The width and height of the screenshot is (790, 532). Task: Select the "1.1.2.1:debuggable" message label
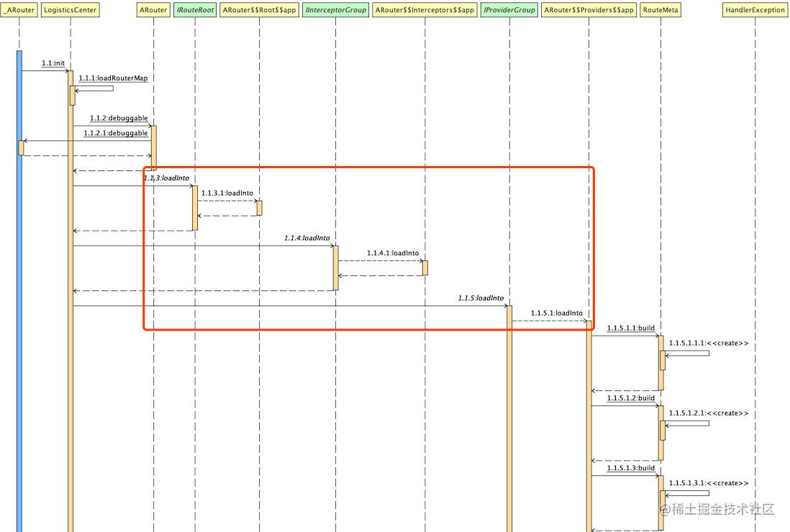click(x=116, y=134)
